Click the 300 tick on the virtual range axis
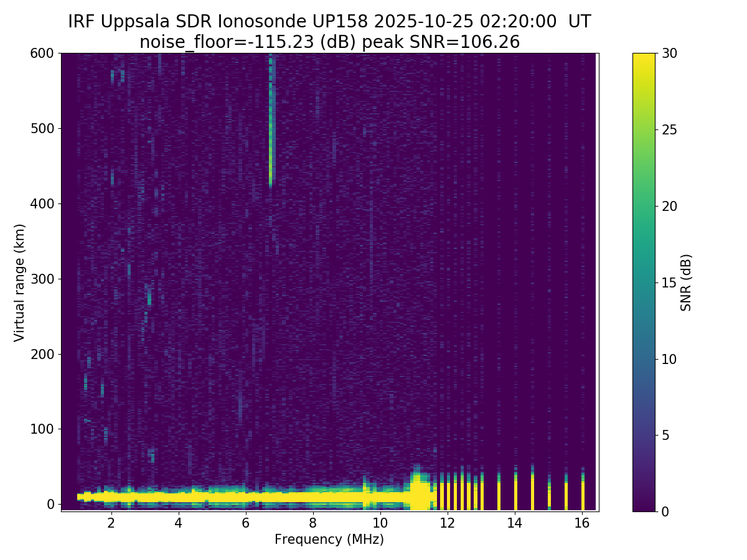Screen dimensions: 747x560 (x=44, y=279)
